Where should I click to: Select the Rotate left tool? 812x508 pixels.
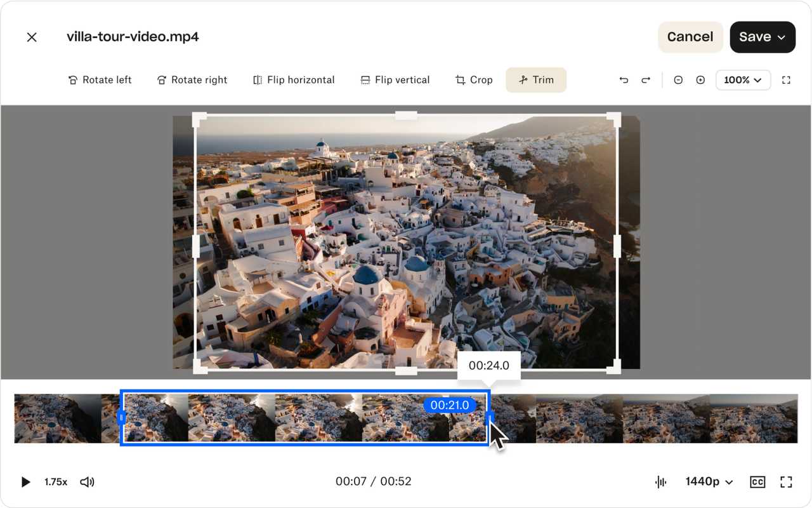[100, 79]
